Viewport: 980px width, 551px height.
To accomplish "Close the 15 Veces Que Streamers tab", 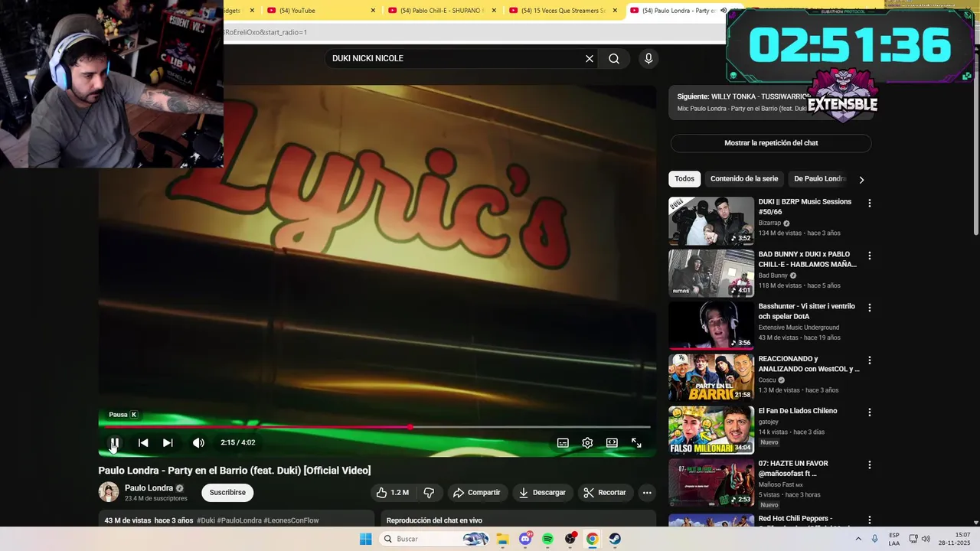I will coord(615,11).
